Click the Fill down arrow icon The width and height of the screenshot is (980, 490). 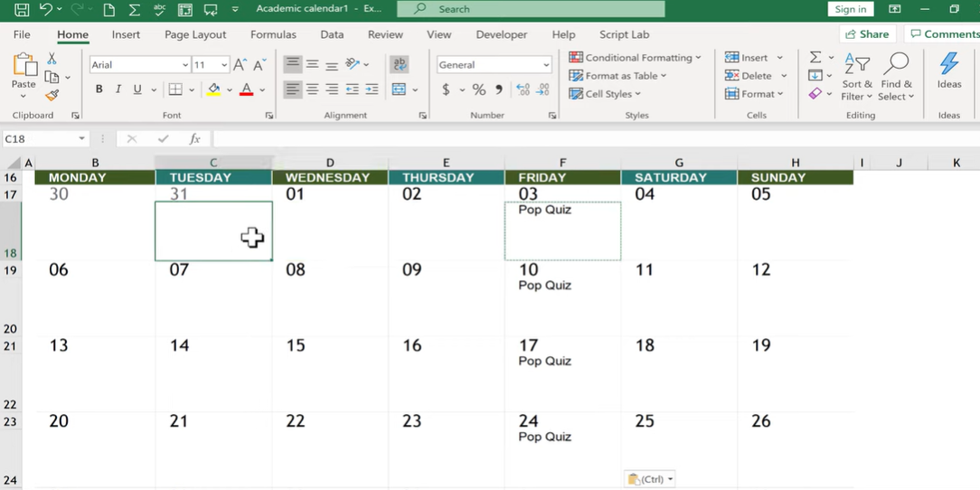(815, 76)
